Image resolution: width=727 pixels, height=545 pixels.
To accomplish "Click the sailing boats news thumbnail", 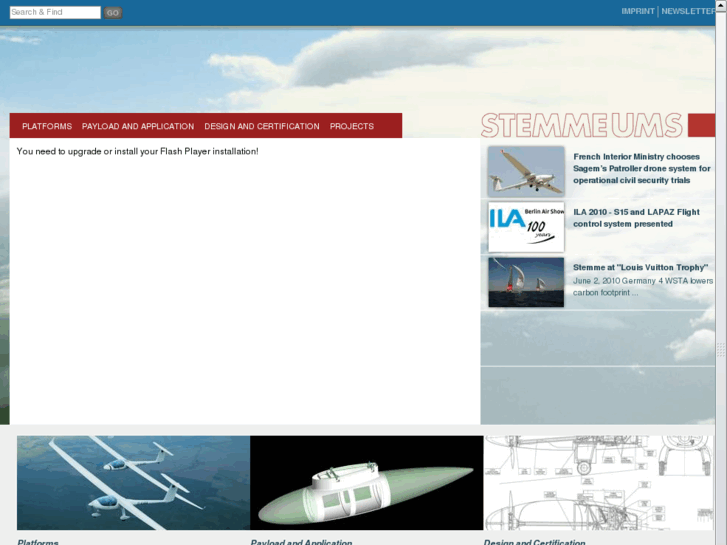I will pyautogui.click(x=526, y=282).
